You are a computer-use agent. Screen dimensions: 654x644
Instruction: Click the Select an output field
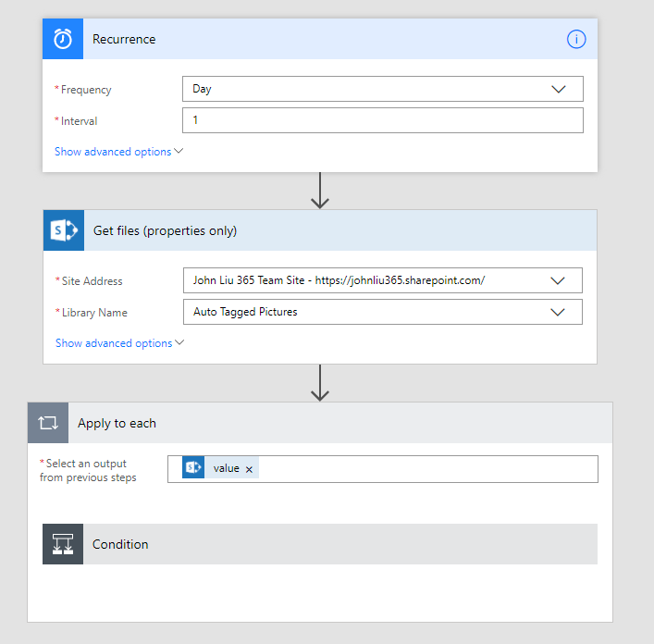coord(426,469)
